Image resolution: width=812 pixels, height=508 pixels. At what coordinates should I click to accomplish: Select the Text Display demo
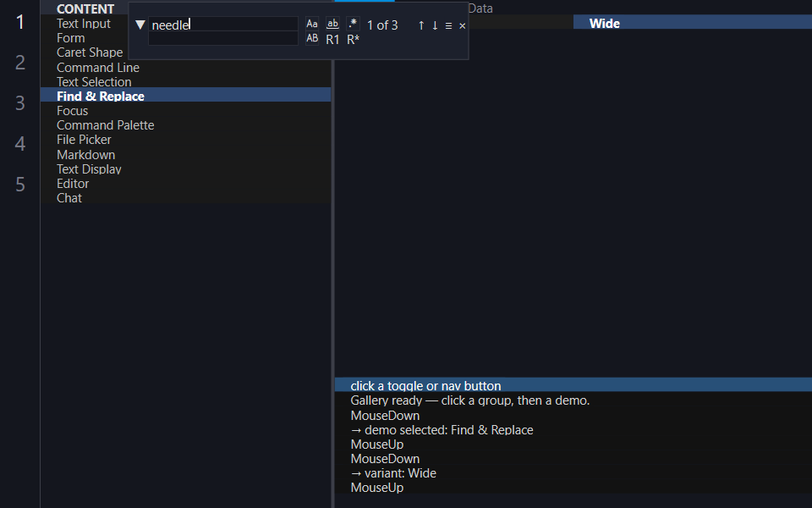(x=185, y=169)
